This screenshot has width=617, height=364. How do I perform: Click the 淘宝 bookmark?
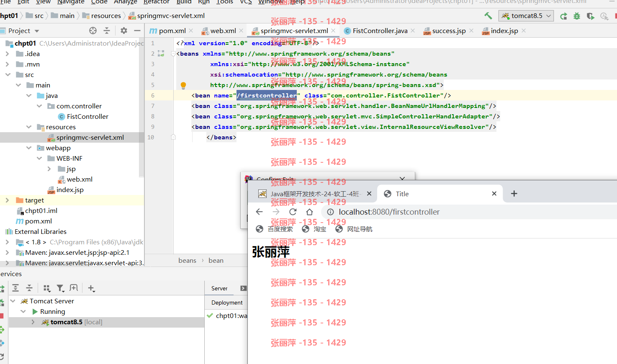314,229
